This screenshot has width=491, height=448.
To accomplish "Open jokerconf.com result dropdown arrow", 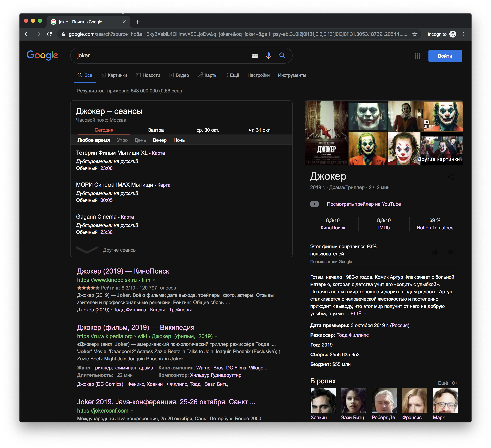I will pyautogui.click(x=132, y=411).
